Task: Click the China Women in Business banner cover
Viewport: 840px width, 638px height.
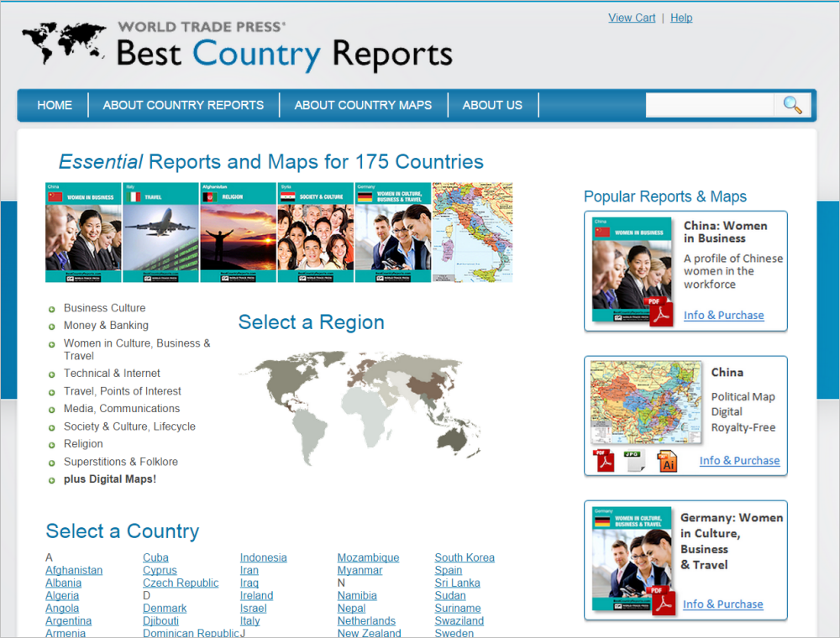Action: [83, 233]
